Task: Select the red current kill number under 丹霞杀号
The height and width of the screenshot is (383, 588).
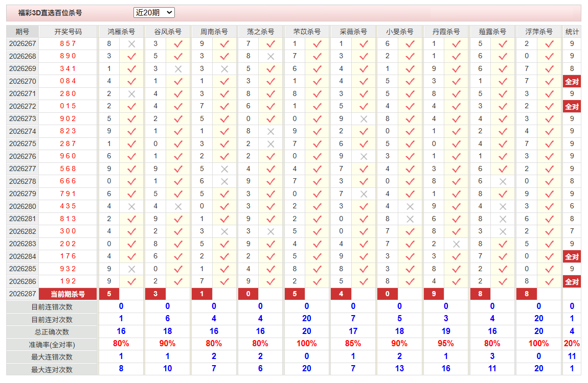Action: click(434, 294)
